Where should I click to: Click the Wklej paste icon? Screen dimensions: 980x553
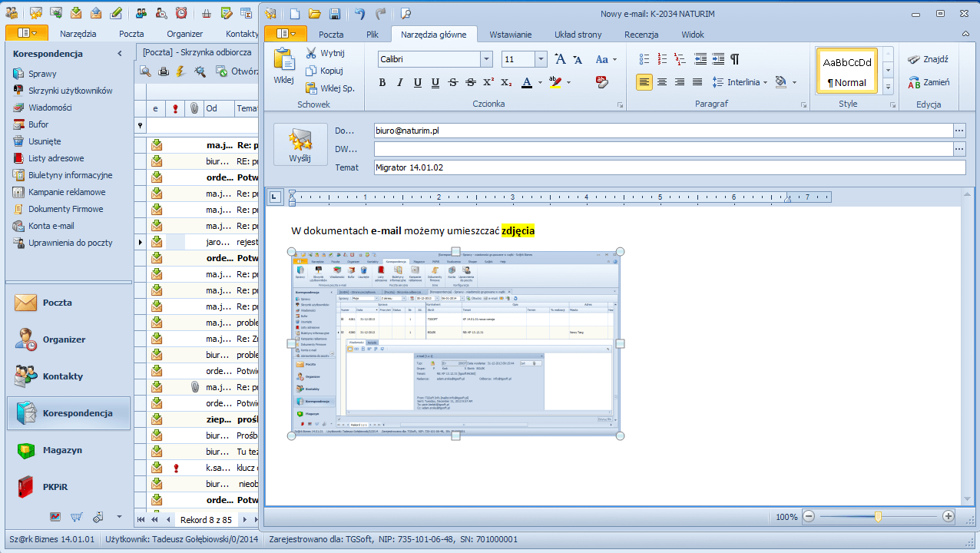284,60
